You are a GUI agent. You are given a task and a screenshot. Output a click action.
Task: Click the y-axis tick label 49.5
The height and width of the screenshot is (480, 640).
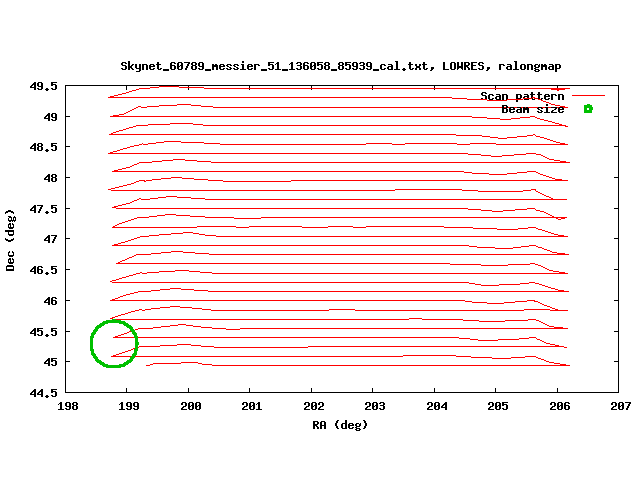tap(44, 87)
